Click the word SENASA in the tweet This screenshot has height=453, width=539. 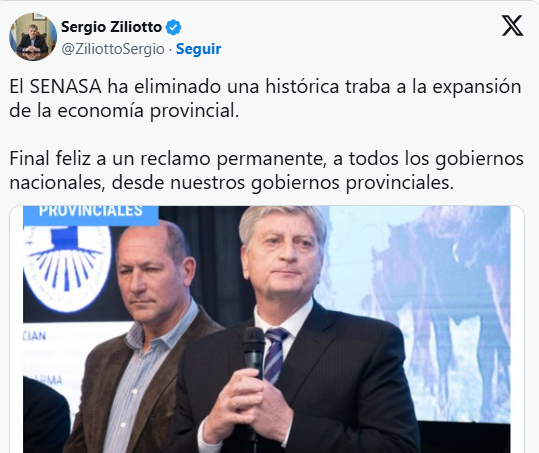point(66,87)
